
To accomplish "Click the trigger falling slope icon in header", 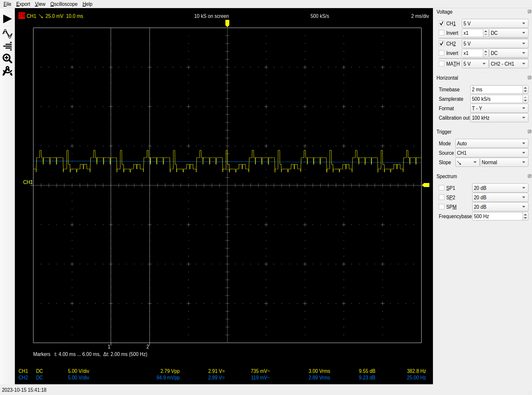I will pos(41,16).
